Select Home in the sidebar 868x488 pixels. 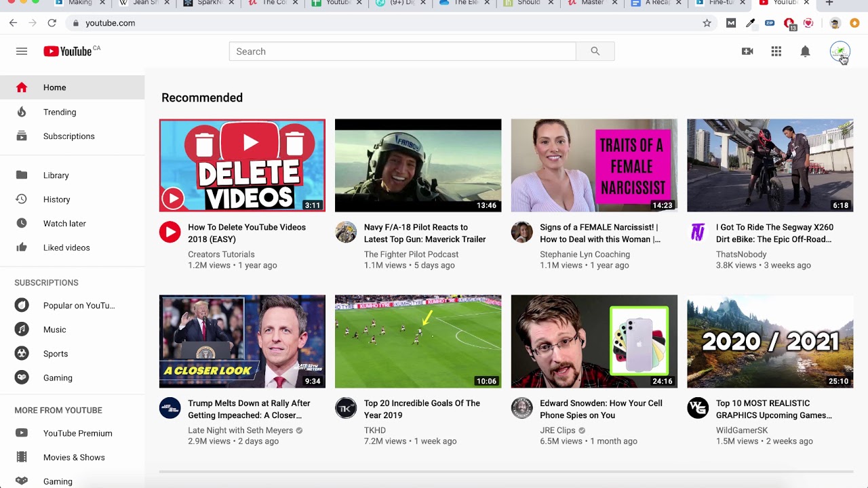coord(72,87)
